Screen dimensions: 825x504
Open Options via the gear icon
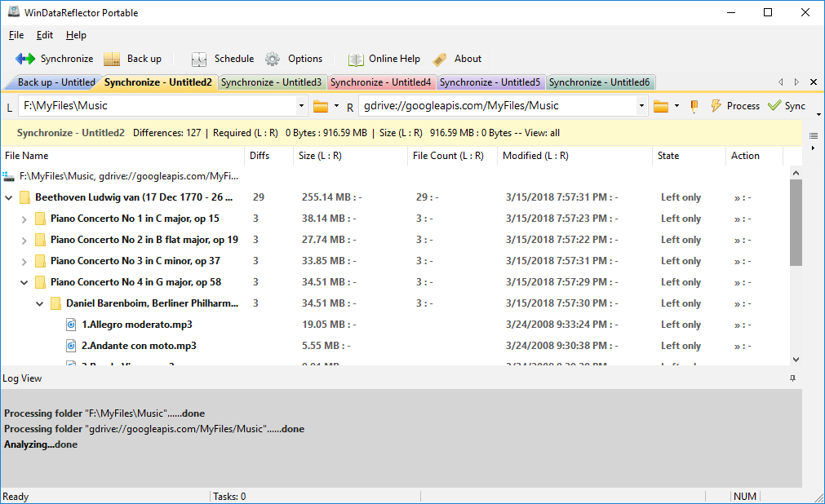coord(273,59)
